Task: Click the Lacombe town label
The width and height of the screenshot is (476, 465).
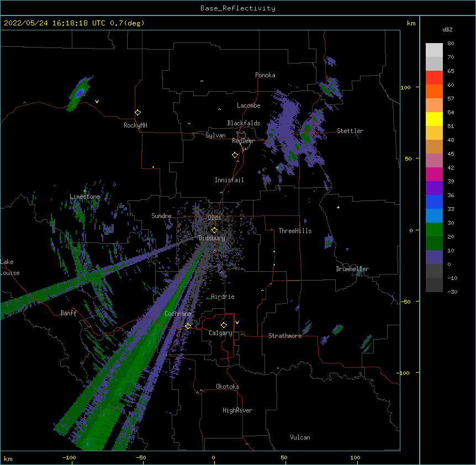Action: tap(248, 105)
